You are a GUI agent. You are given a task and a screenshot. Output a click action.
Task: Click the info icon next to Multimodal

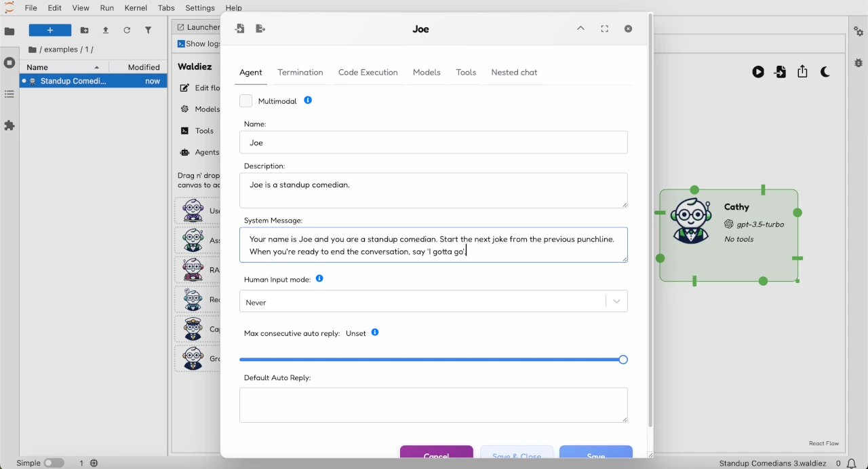[x=308, y=100]
